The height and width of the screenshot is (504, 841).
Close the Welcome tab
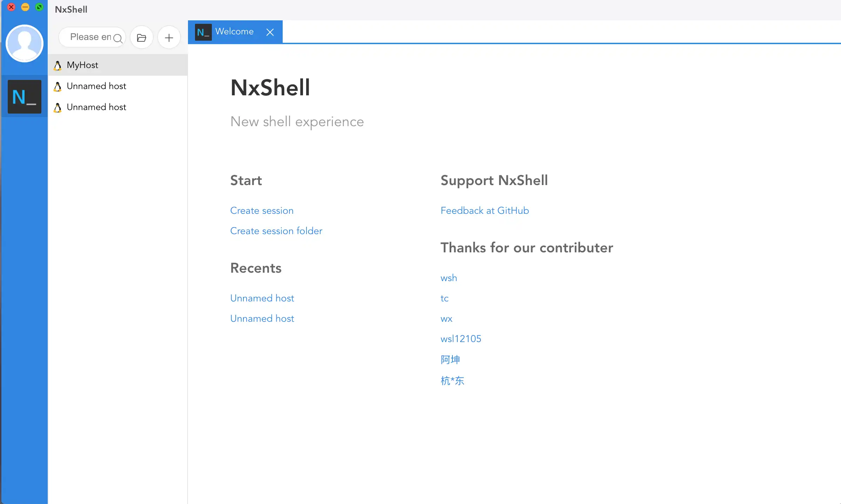270,32
